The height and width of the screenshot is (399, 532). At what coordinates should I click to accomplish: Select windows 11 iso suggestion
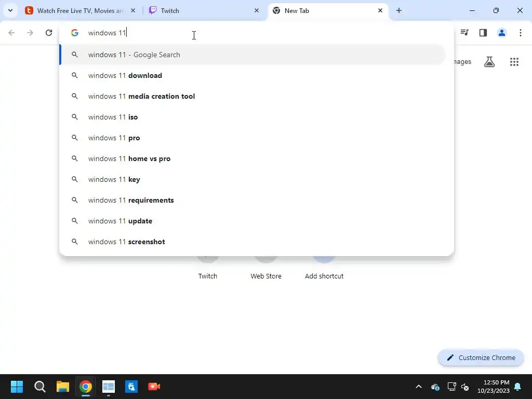[x=253, y=117]
